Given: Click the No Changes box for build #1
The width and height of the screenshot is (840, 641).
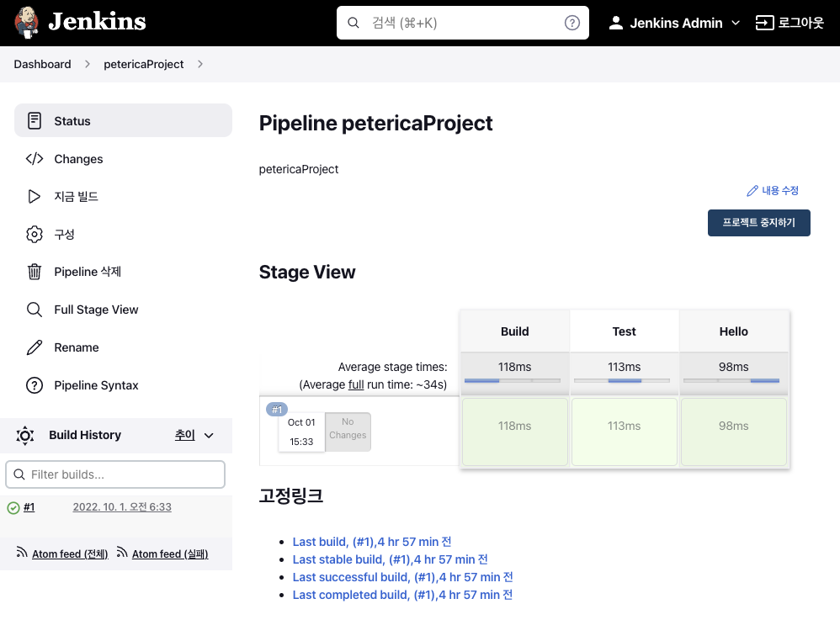Looking at the screenshot, I should tap(348, 432).
